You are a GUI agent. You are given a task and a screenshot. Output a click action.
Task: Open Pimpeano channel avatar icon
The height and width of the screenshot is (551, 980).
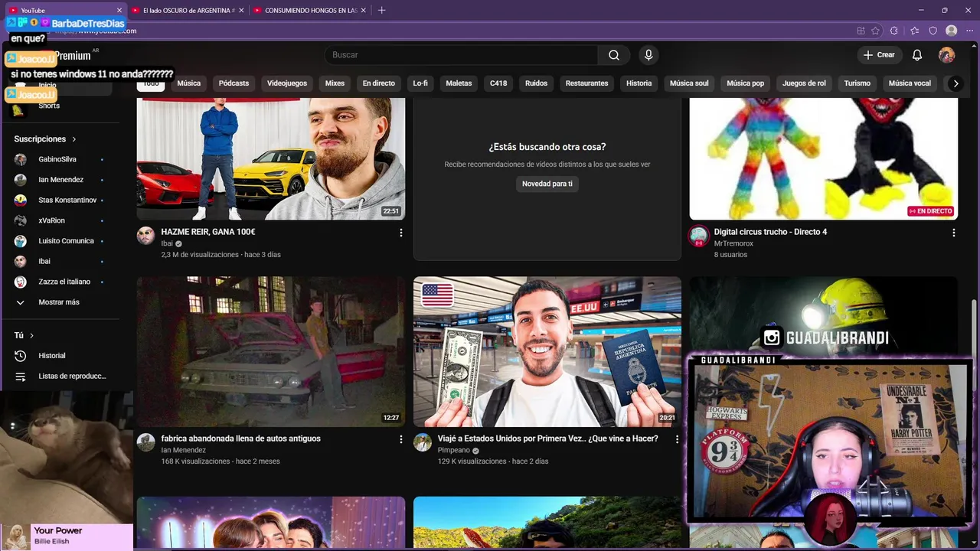click(x=423, y=442)
